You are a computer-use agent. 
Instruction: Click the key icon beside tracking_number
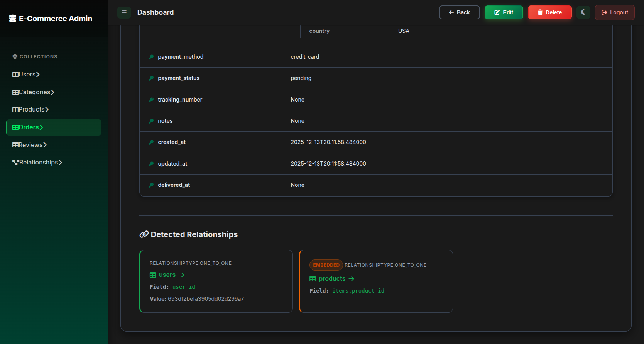[151, 100]
